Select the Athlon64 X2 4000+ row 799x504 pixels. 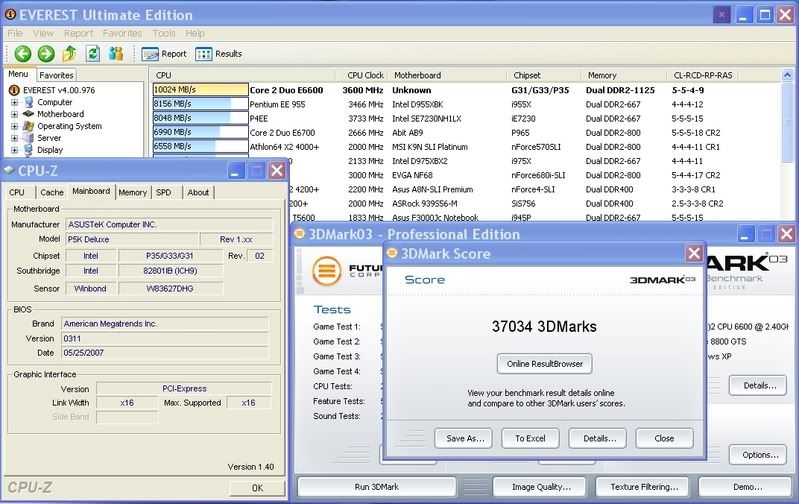pos(466,147)
